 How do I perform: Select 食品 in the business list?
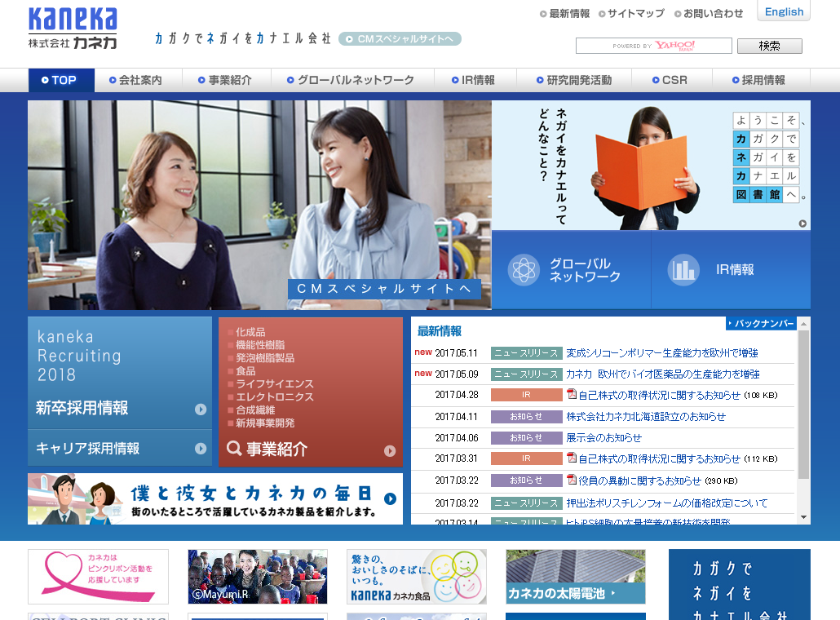pos(245,371)
